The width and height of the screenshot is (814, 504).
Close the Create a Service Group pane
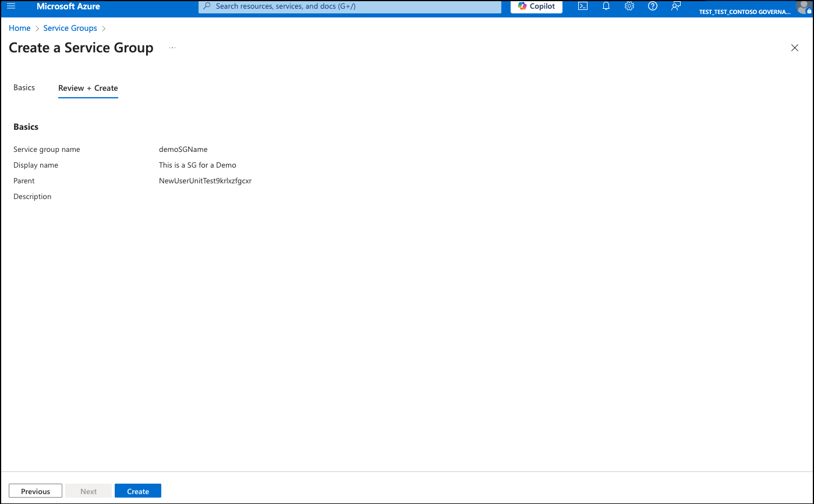pyautogui.click(x=795, y=48)
